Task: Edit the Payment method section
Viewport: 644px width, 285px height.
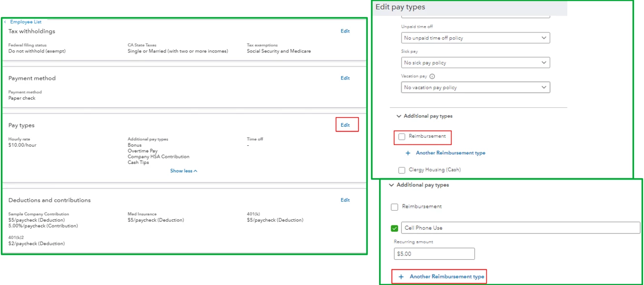Action: click(345, 78)
